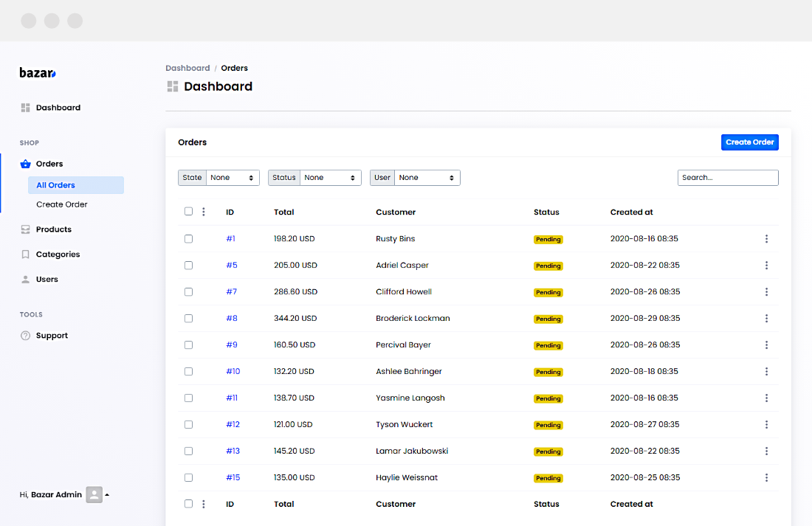Check the box for Tyson Wuckert's order
The height and width of the screenshot is (526, 812).
click(x=188, y=425)
